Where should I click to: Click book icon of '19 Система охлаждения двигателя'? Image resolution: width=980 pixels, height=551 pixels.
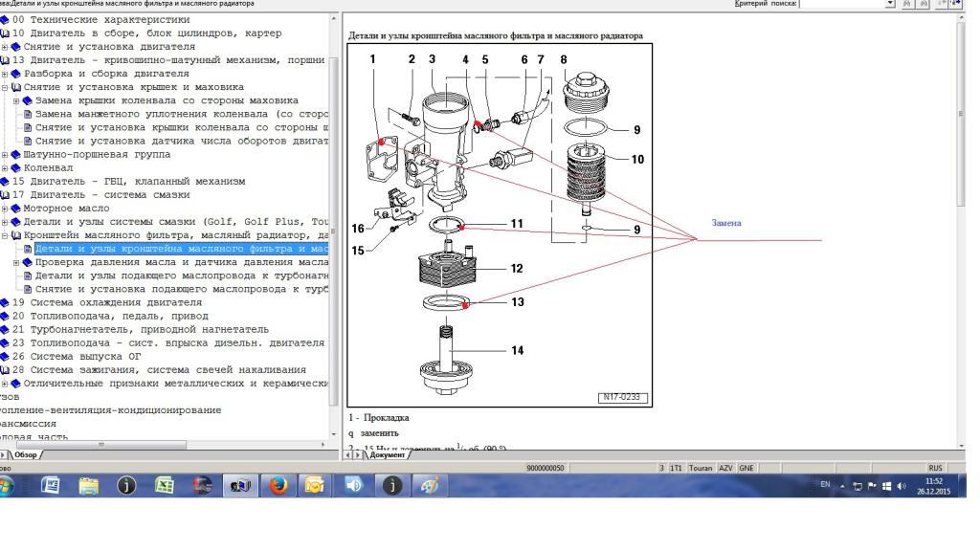[5, 303]
